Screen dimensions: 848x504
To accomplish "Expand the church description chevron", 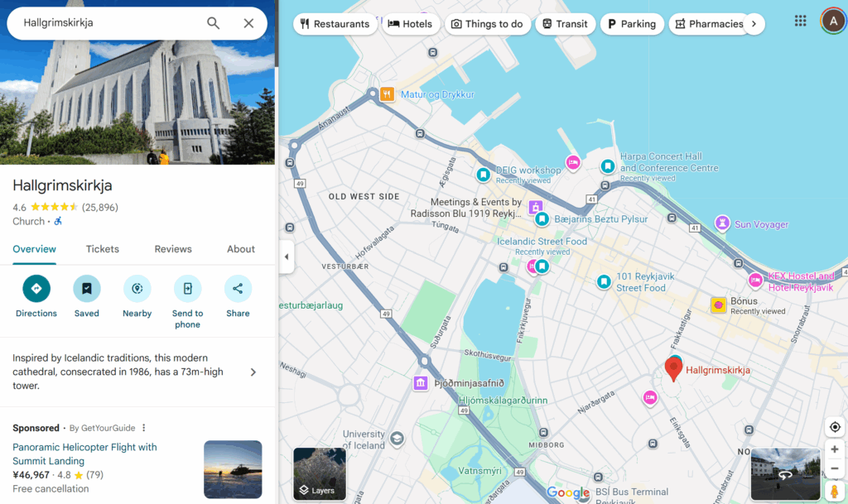I will tap(253, 372).
